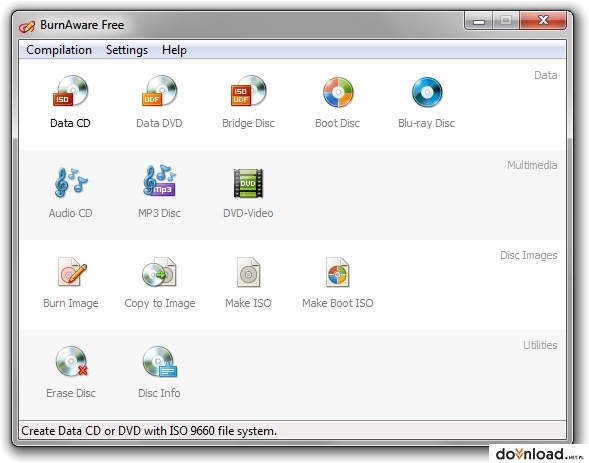Minimize the BurnAware Free window

pos(479,21)
